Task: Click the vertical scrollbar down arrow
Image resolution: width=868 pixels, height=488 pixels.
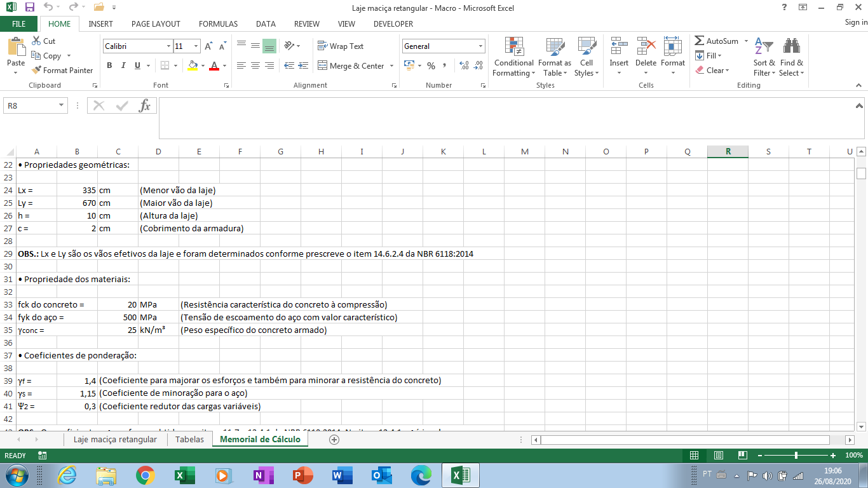Action: click(x=862, y=427)
